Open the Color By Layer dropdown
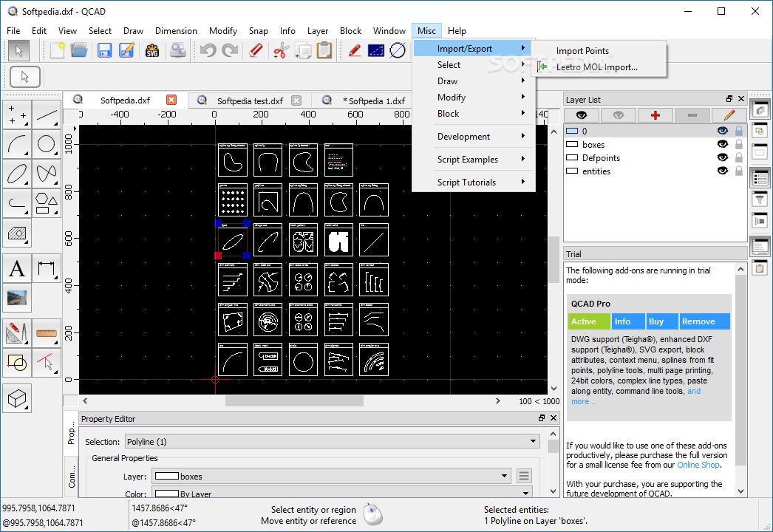Screen dimensions: 773x532 click(343, 493)
